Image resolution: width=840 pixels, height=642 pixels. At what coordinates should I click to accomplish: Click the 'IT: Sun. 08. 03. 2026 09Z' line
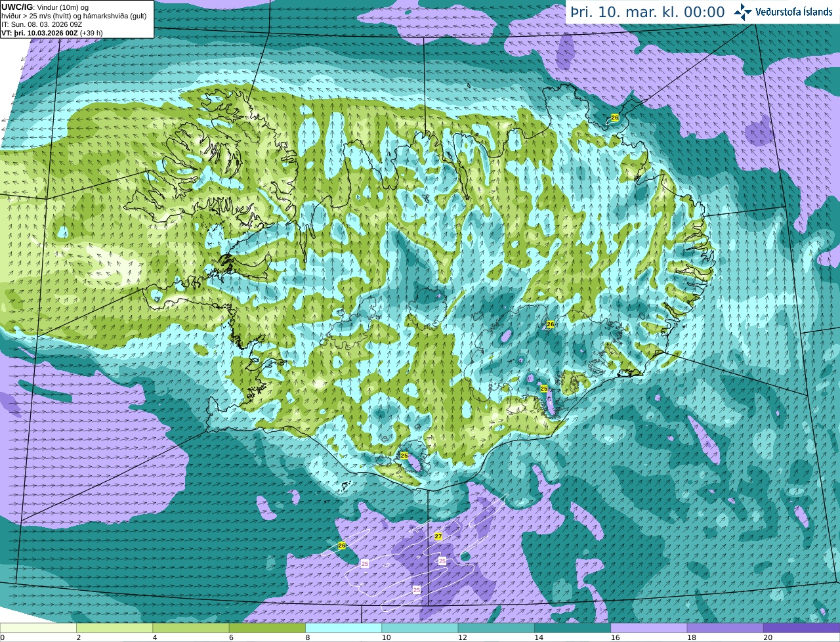tap(41, 24)
